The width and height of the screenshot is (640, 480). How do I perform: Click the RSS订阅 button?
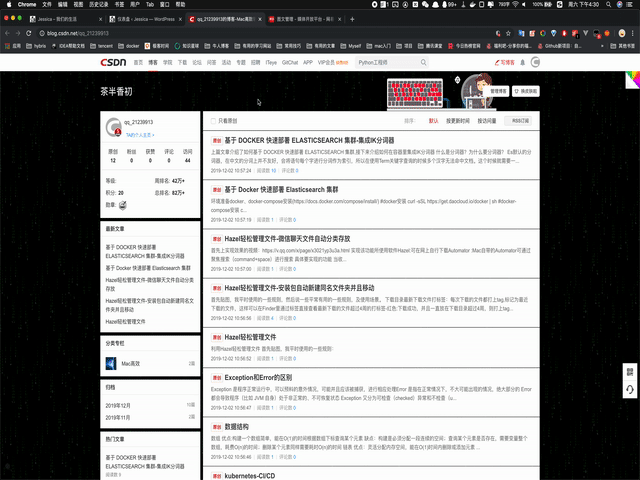pos(519,120)
